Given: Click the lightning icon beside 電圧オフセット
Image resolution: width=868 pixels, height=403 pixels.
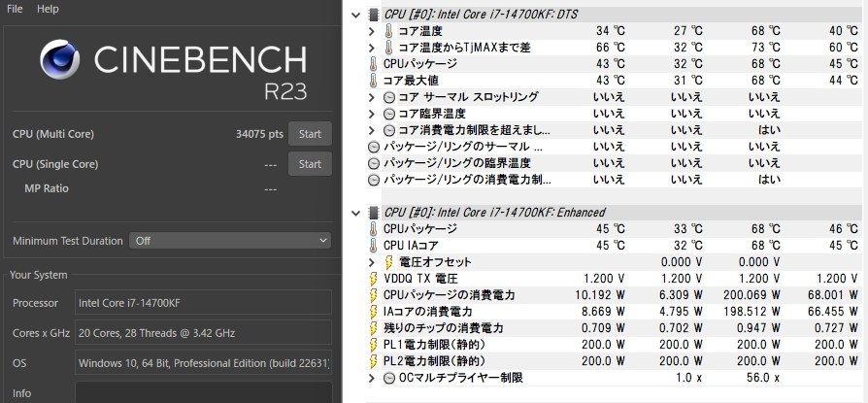Looking at the screenshot, I should (388, 262).
